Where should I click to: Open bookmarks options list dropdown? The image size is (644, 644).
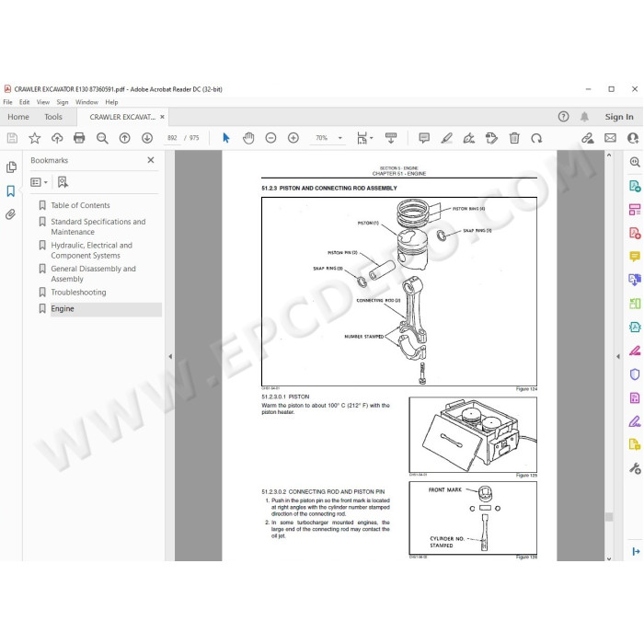[40, 182]
